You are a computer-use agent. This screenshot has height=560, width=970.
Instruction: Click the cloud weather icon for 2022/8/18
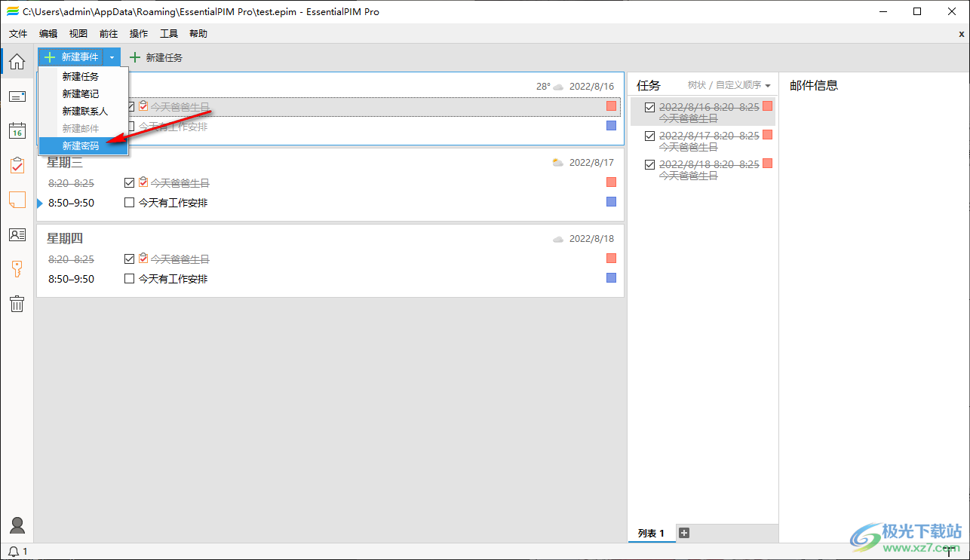[x=558, y=239]
